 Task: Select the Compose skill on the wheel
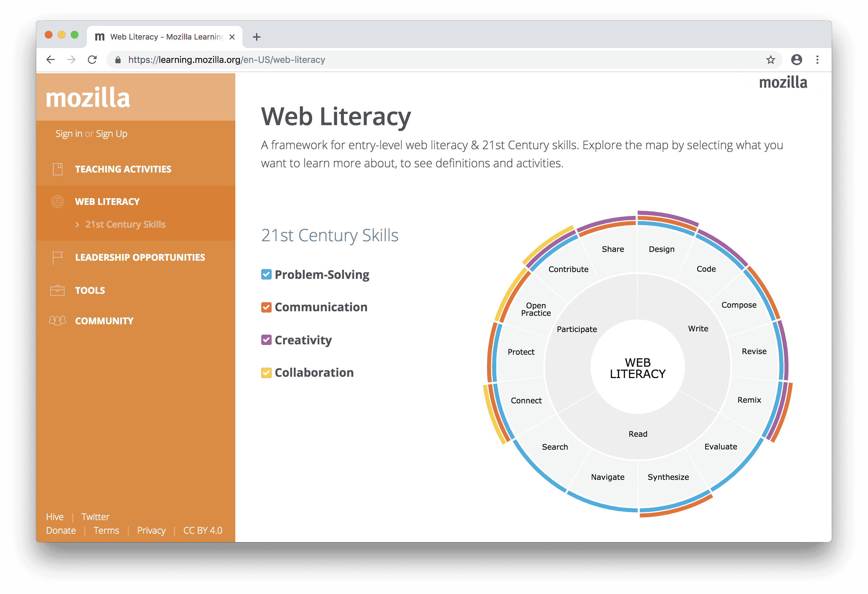[x=739, y=305]
